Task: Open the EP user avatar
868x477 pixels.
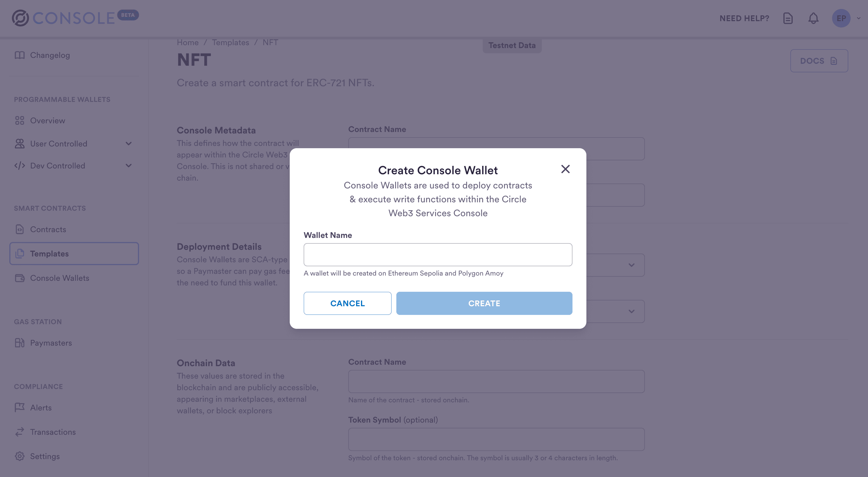Action: pyautogui.click(x=841, y=18)
